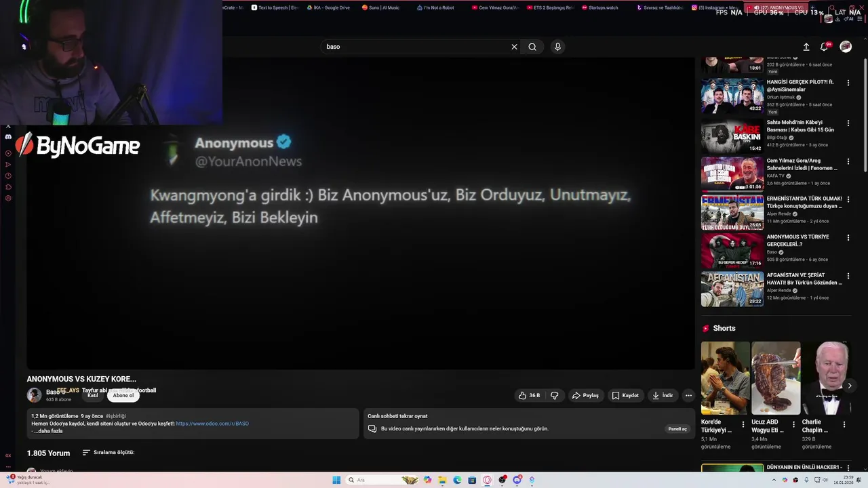Click the Paylaş share button
This screenshot has width=868, height=488.
pos(585,396)
